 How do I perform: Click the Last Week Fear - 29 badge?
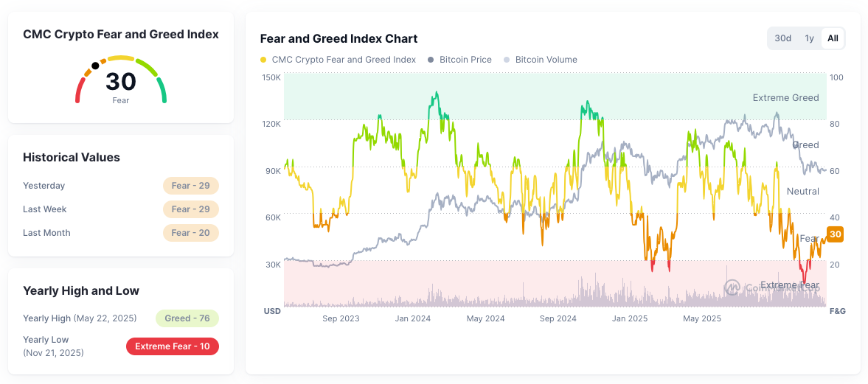[x=191, y=209]
